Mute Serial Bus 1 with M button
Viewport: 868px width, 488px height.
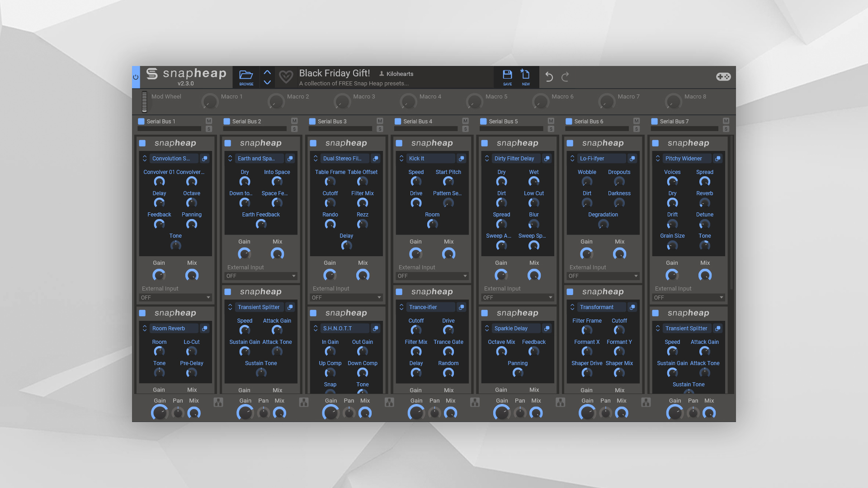tap(208, 121)
